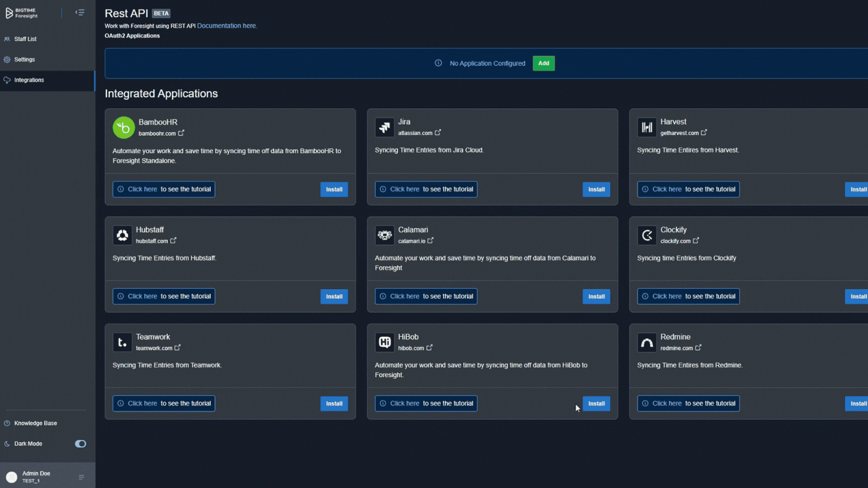Screen dimensions: 868x488
Task: Click the Integrated Applications heading
Action: (x=161, y=94)
